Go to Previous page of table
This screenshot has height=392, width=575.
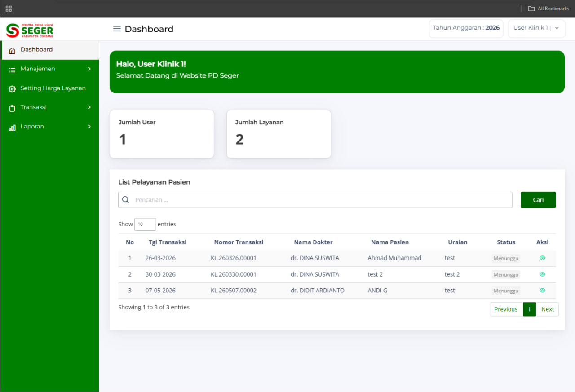pyautogui.click(x=506, y=309)
